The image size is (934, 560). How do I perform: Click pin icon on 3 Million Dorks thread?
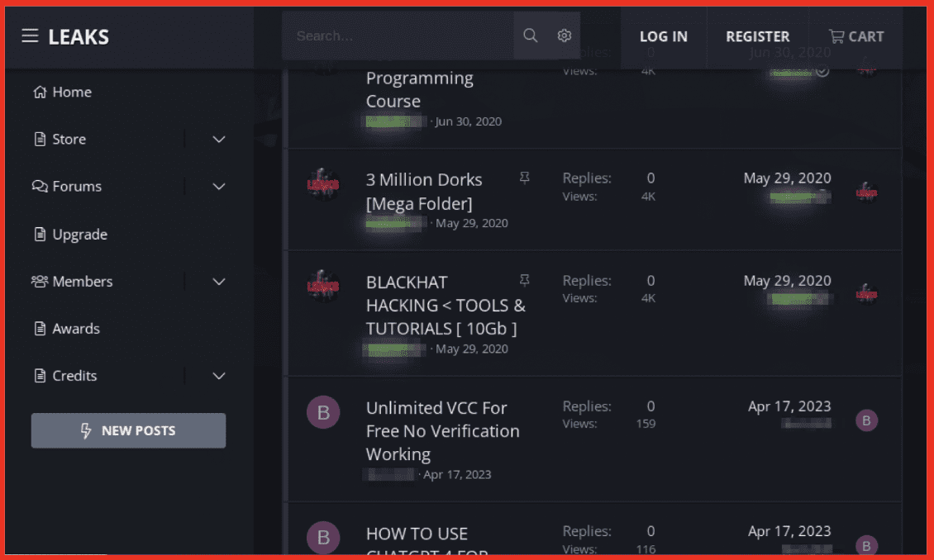pos(524,178)
